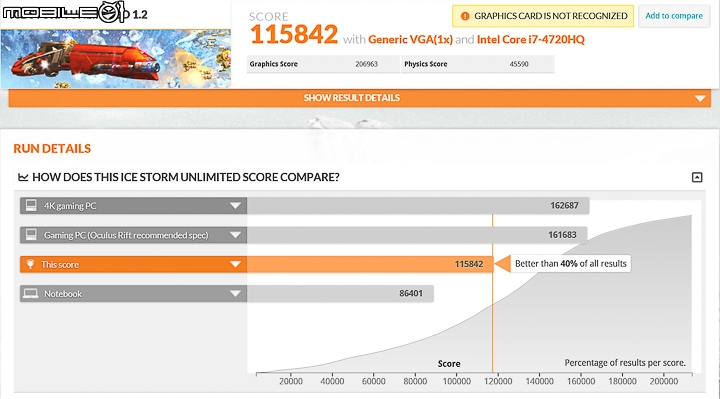
Task: Click the Ice Storm spaceship thumbnail
Action: tap(115, 59)
